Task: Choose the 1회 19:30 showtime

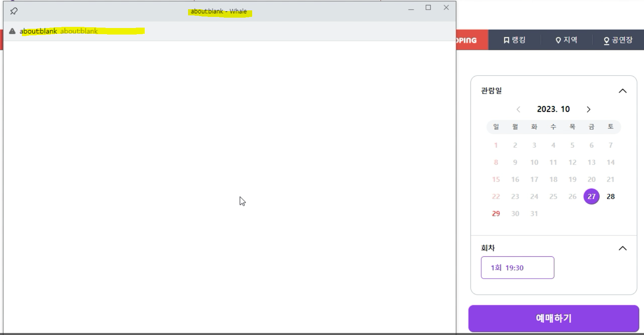Action: tap(517, 267)
